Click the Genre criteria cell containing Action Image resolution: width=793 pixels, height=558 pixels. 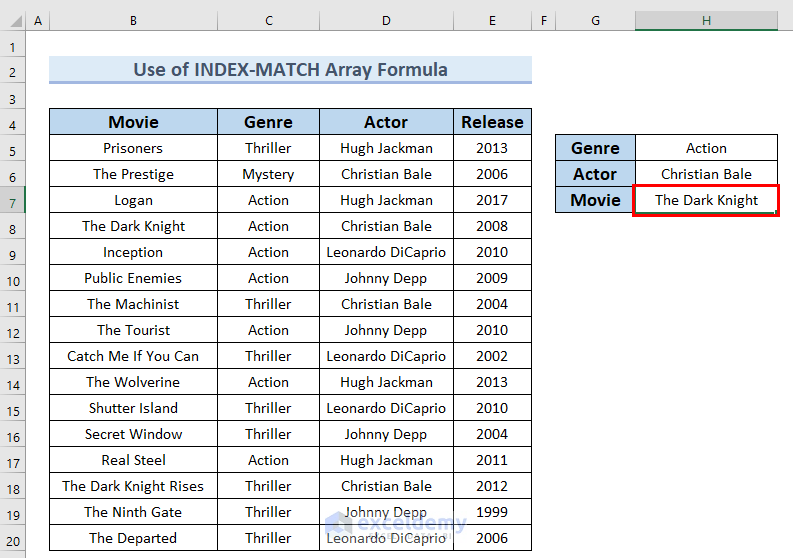[706, 148]
